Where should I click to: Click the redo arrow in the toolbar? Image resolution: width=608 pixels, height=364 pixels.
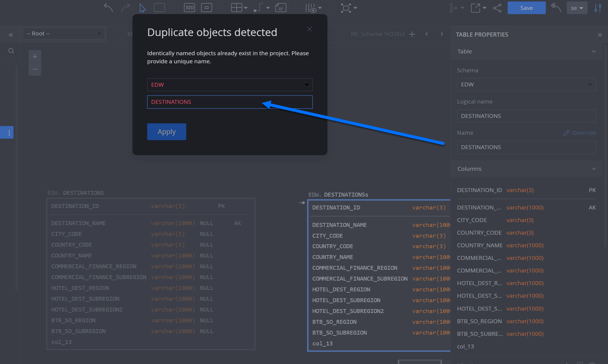[125, 8]
